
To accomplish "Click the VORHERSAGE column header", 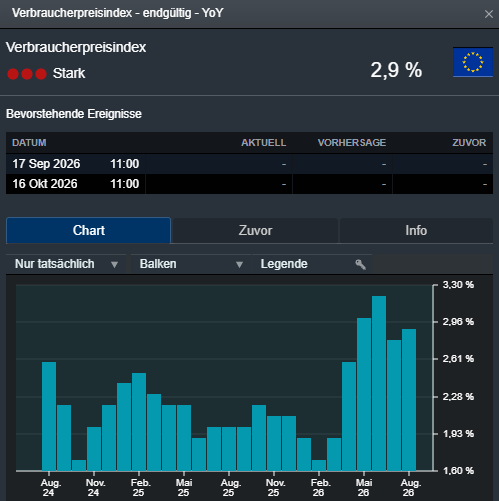I will 352,143.
